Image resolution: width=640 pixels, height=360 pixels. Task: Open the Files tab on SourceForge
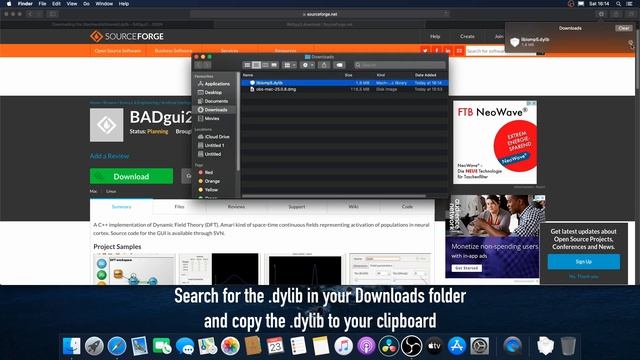coord(180,207)
